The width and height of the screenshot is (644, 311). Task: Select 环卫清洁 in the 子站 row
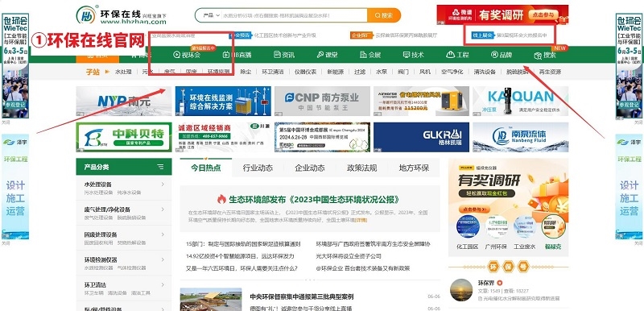[x=273, y=72]
